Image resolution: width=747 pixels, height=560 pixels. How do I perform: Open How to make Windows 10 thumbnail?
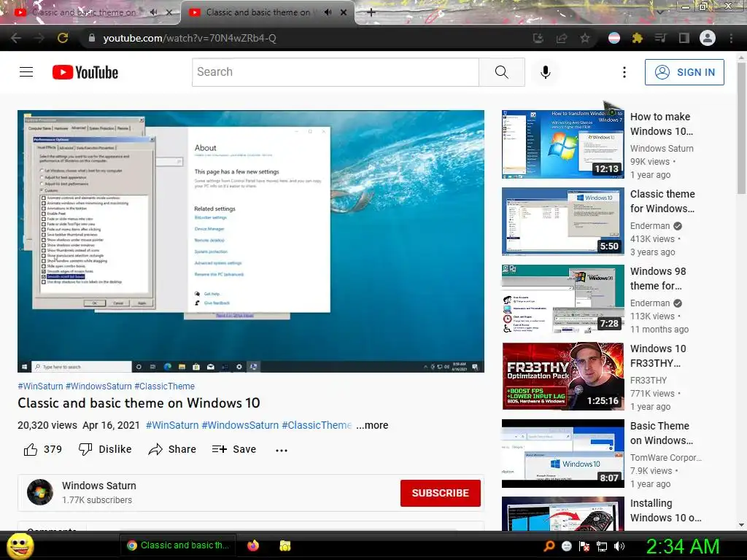pos(562,144)
